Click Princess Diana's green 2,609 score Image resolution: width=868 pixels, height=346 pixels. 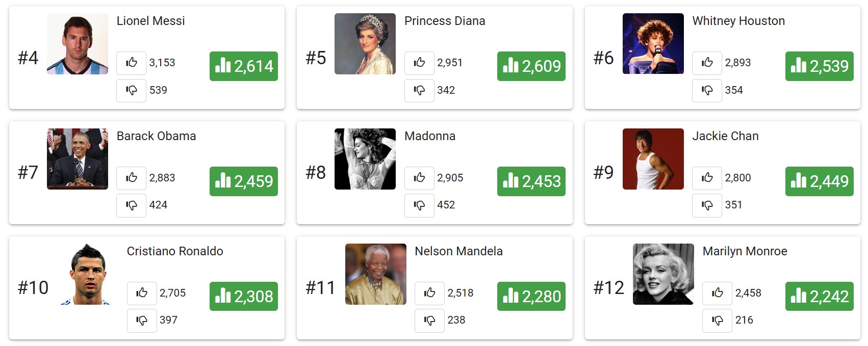(531, 66)
